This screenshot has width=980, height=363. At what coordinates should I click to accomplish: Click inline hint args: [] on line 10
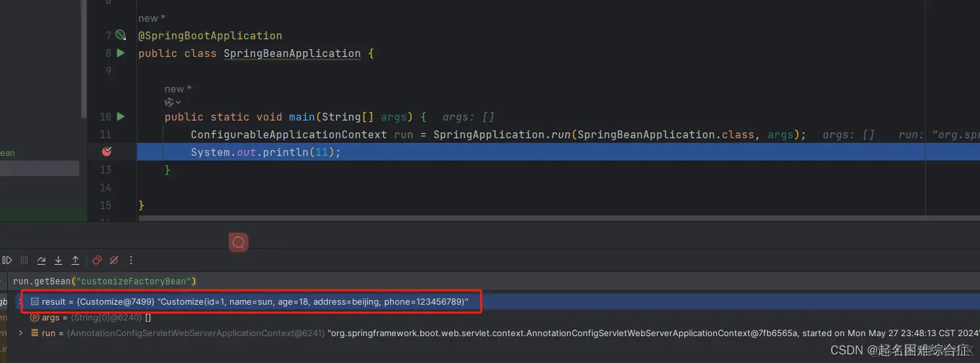pyautogui.click(x=468, y=117)
